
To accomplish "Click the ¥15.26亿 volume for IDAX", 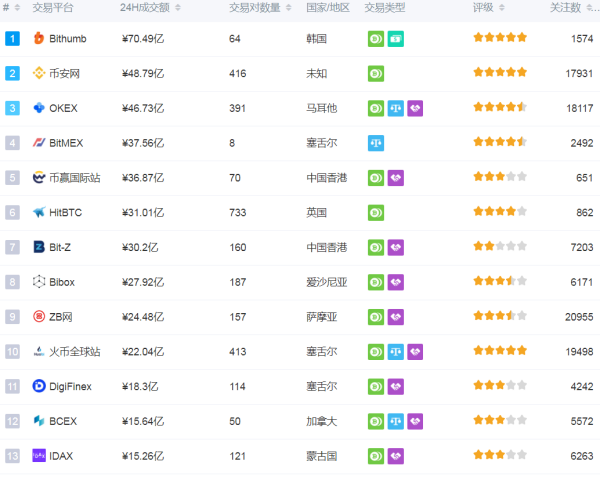I will click(143, 456).
